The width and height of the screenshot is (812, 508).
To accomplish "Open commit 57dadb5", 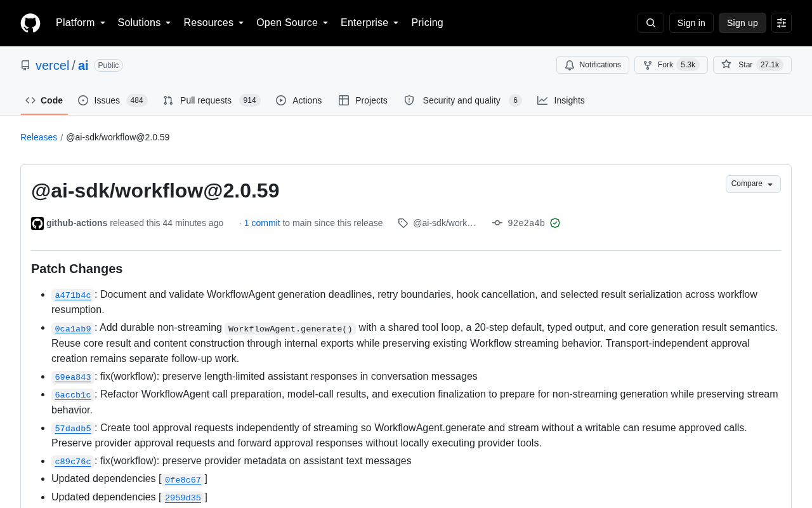I will pyautogui.click(x=73, y=429).
